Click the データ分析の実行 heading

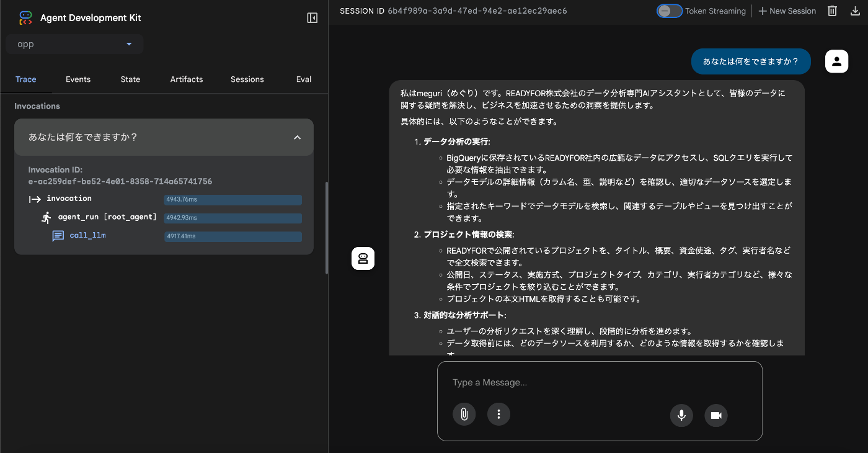[x=456, y=141]
